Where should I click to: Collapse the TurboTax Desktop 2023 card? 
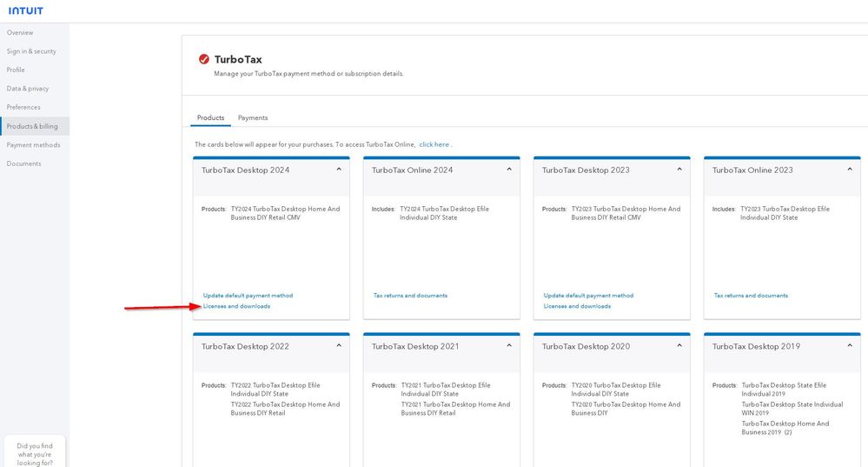click(679, 170)
